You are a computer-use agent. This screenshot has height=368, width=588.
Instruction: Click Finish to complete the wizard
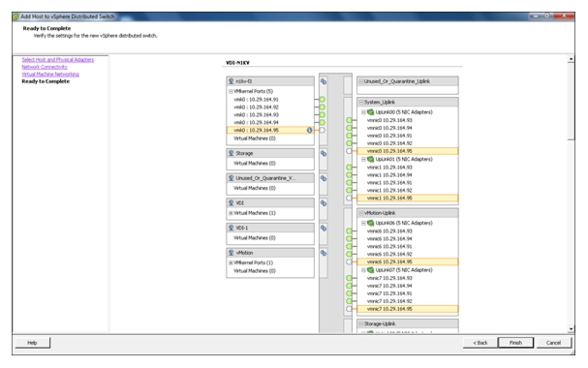pyautogui.click(x=515, y=343)
